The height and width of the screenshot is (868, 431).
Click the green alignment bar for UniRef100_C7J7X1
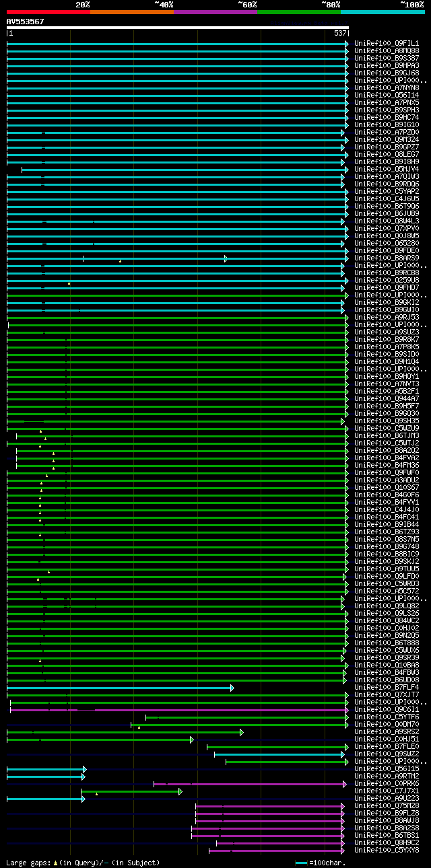pyautogui.click(x=131, y=791)
